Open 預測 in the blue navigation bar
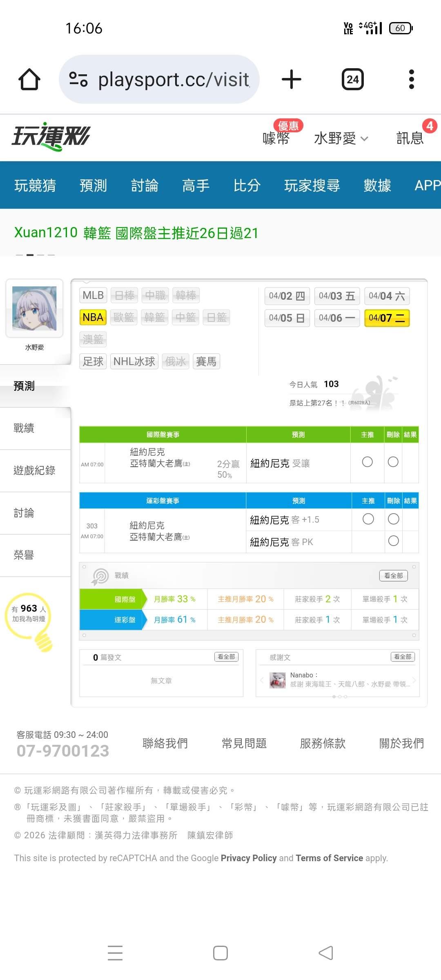The image size is (441, 980). pyautogui.click(x=93, y=185)
